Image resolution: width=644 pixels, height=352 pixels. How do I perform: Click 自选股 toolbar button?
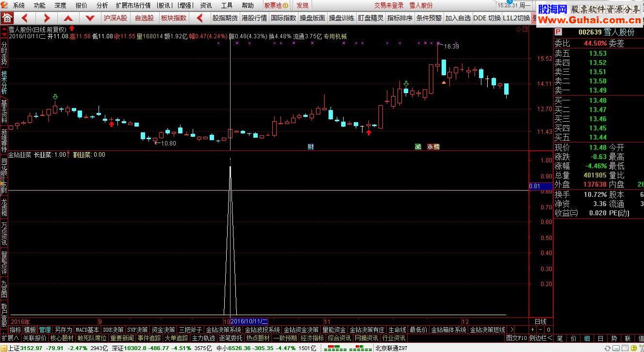(144, 18)
